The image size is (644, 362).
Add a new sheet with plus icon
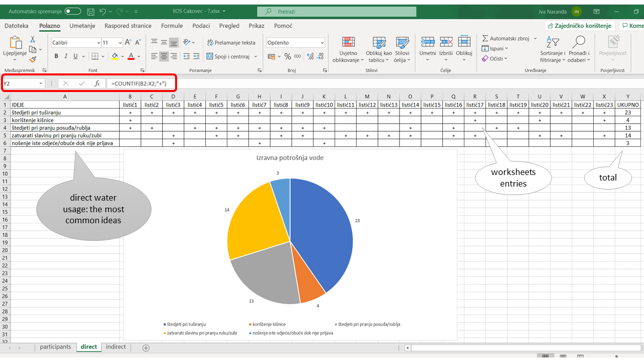point(146,348)
